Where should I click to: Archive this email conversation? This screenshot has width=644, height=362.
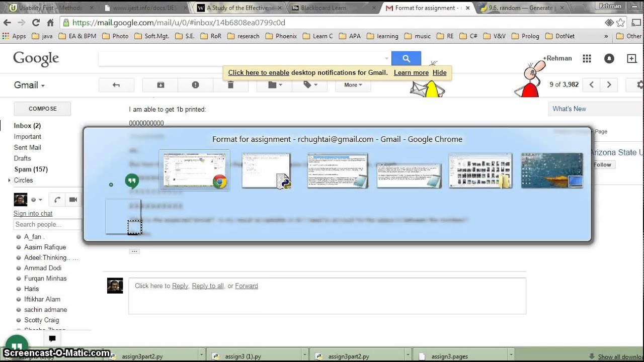coord(160,85)
